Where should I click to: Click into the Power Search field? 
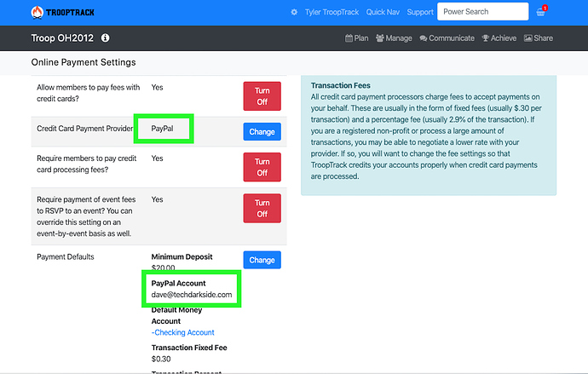[x=482, y=12]
